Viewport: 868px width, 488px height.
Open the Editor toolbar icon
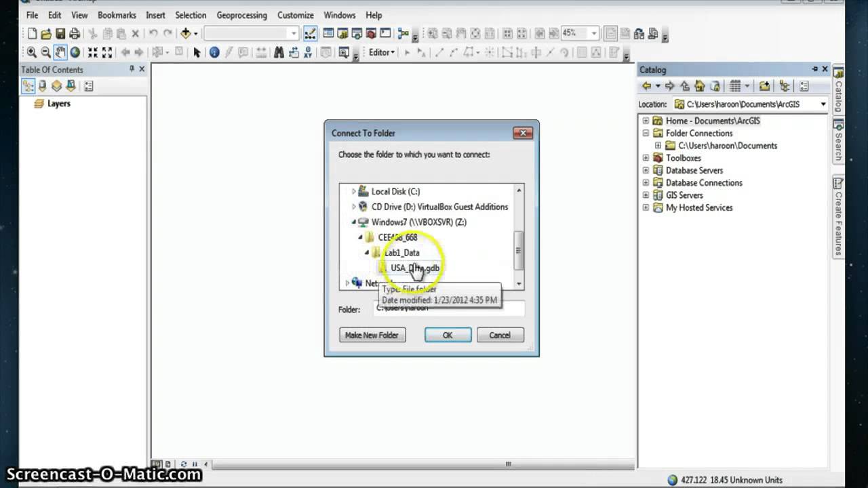tap(310, 33)
